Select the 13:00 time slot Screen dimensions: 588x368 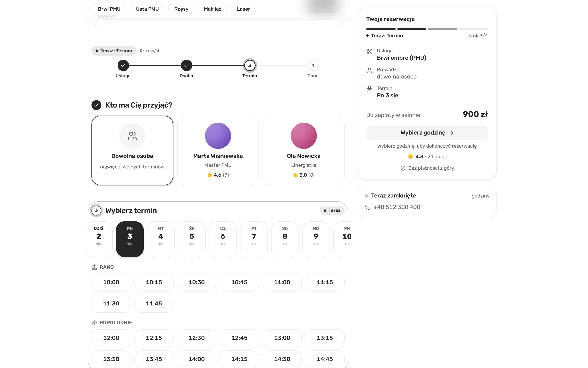pyautogui.click(x=282, y=338)
